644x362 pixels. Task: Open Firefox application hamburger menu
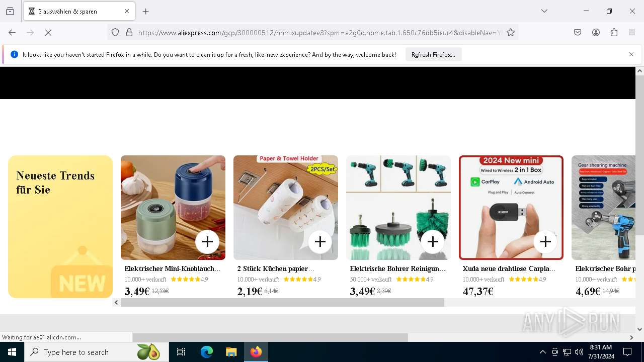coord(632,33)
